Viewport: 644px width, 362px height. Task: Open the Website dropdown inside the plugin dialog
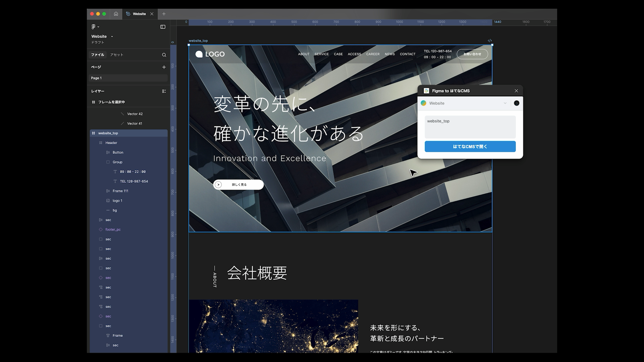[x=505, y=103]
